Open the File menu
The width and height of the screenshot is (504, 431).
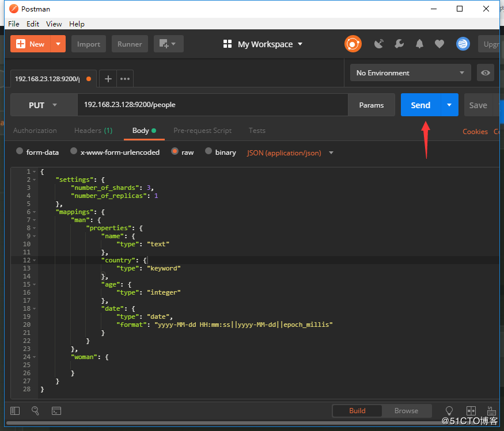tap(13, 24)
